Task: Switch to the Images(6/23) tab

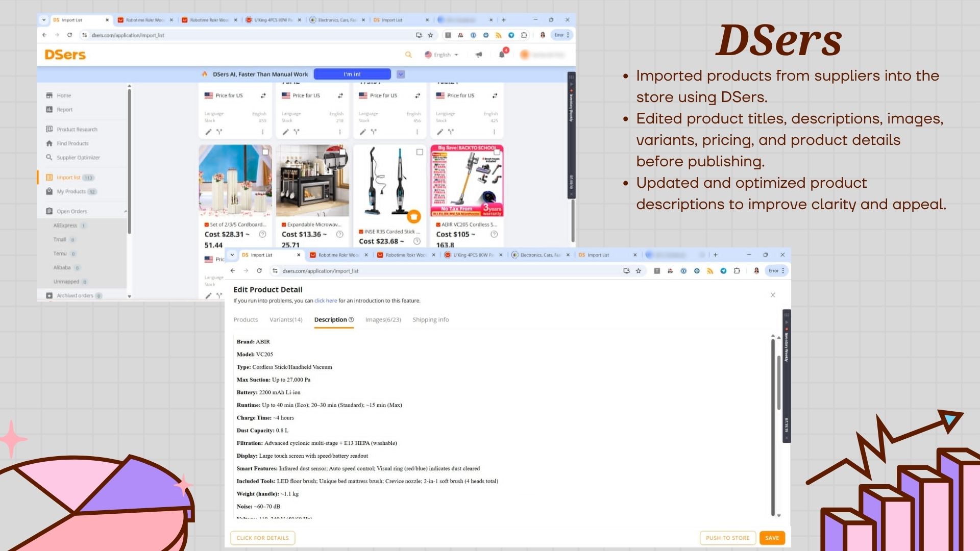Action: pyautogui.click(x=383, y=320)
